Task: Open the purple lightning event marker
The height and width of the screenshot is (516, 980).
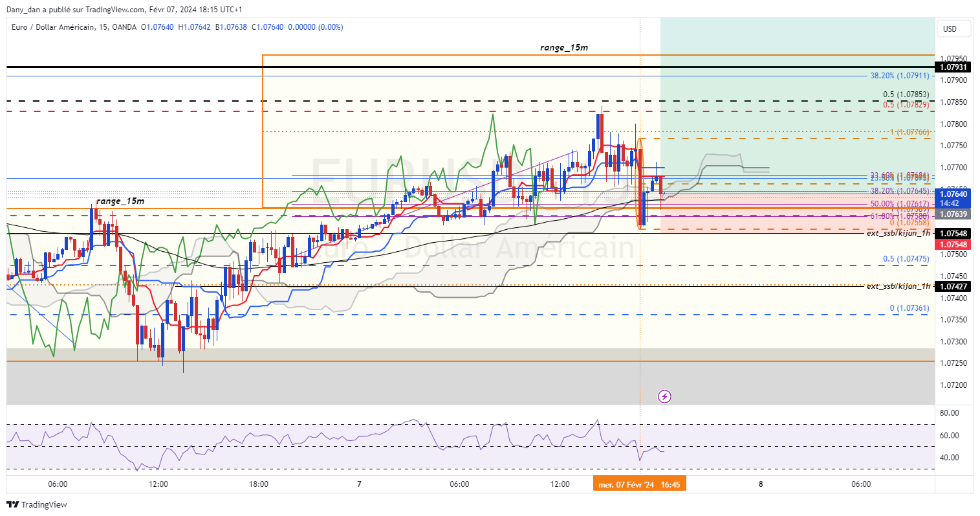Action: (x=664, y=396)
